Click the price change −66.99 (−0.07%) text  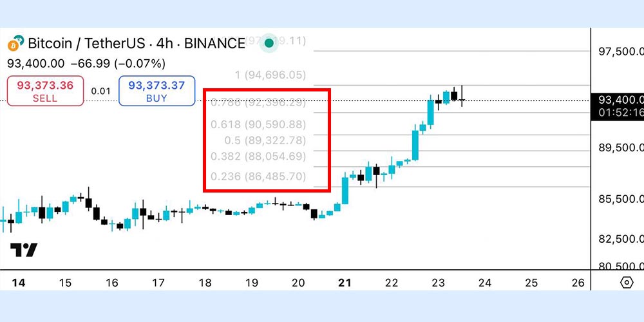(x=118, y=63)
